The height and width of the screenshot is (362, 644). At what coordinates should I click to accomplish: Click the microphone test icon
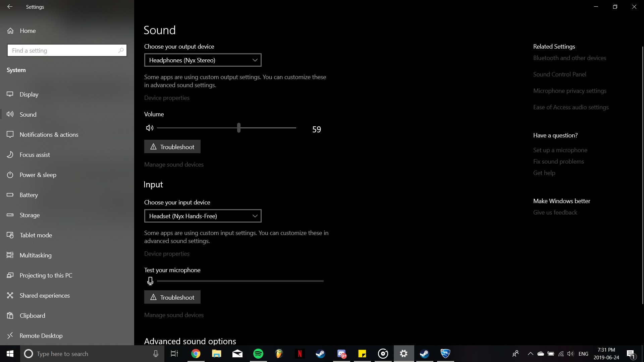coord(150,281)
